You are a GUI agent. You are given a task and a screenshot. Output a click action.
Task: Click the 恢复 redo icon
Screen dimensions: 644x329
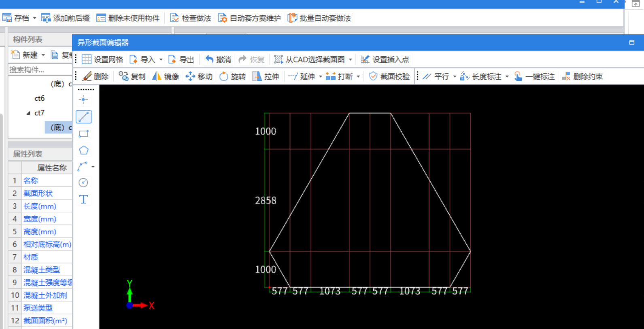pos(242,59)
